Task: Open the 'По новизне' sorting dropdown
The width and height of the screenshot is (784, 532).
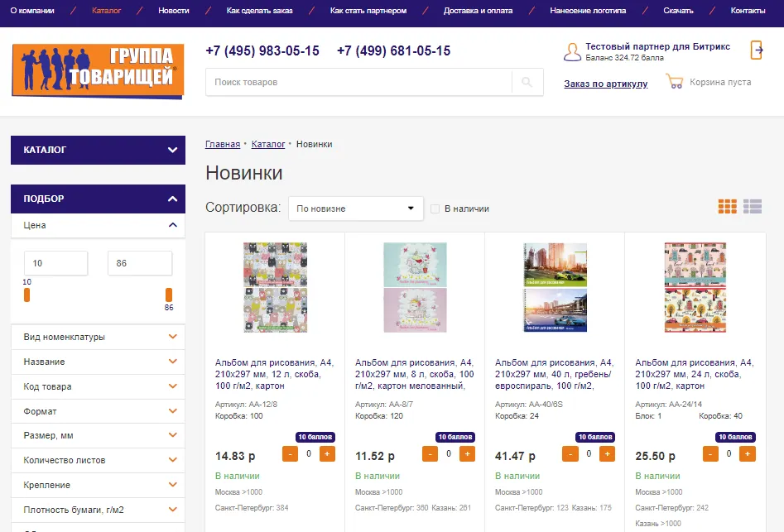Action: (355, 208)
